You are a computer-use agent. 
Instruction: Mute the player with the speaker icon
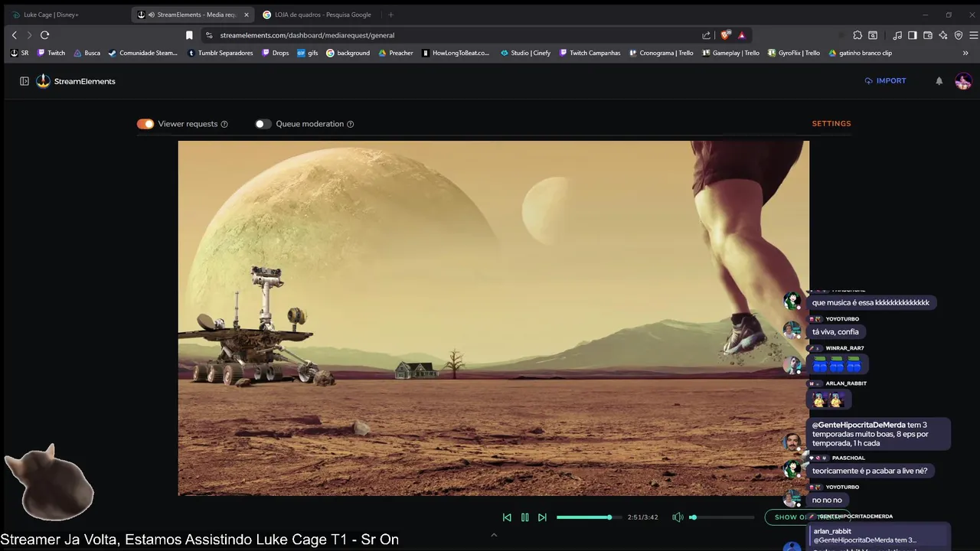click(x=678, y=517)
